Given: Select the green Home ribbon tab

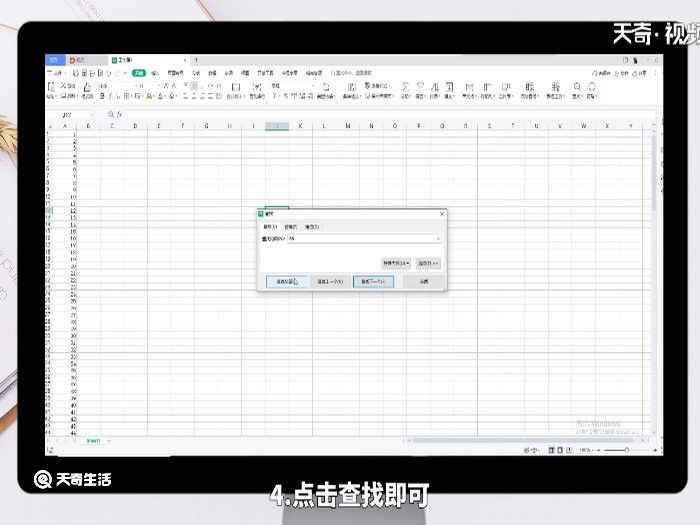Looking at the screenshot, I should coord(139,73).
